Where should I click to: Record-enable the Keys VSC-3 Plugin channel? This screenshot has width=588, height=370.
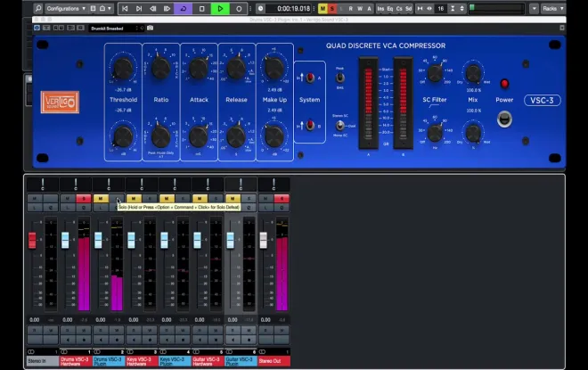183,340
